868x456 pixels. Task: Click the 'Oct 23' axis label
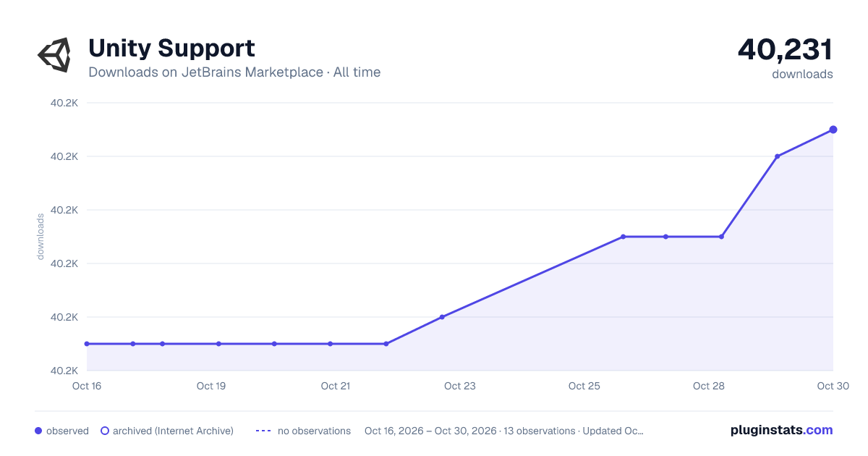(460, 386)
